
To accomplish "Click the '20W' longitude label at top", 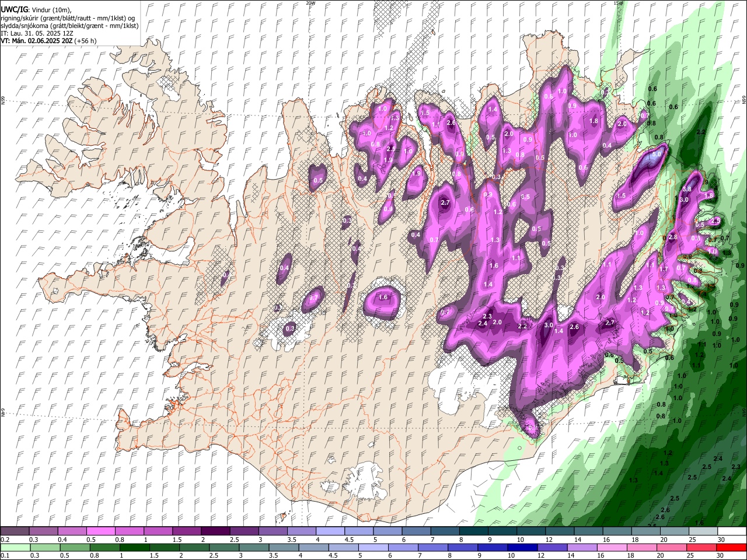I will click(x=310, y=3).
